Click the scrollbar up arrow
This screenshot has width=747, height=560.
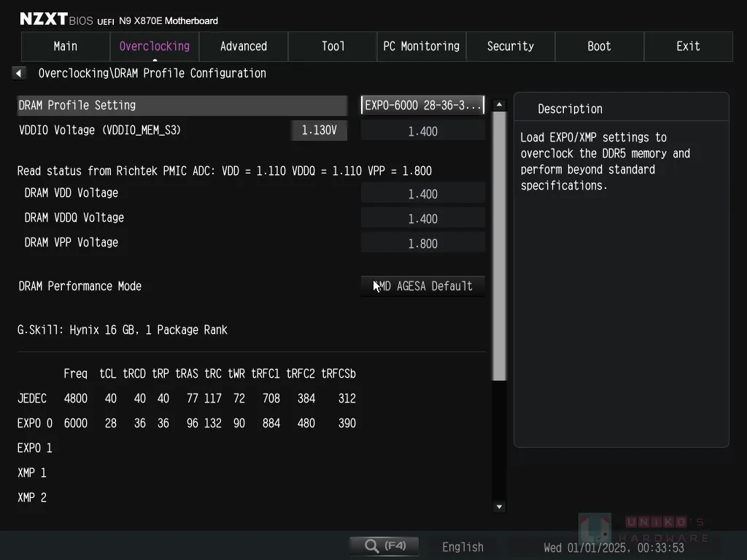click(499, 104)
